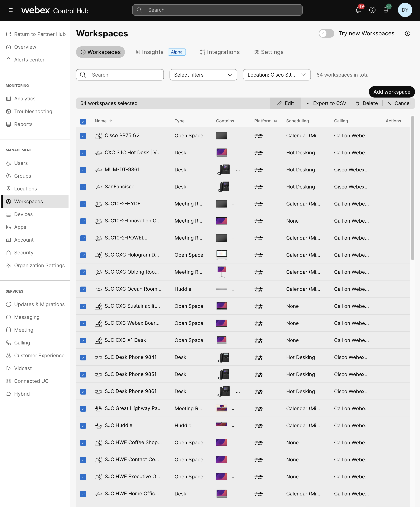Turn off the Try new Workspaces toggle
The width and height of the screenshot is (420, 507).
point(326,34)
